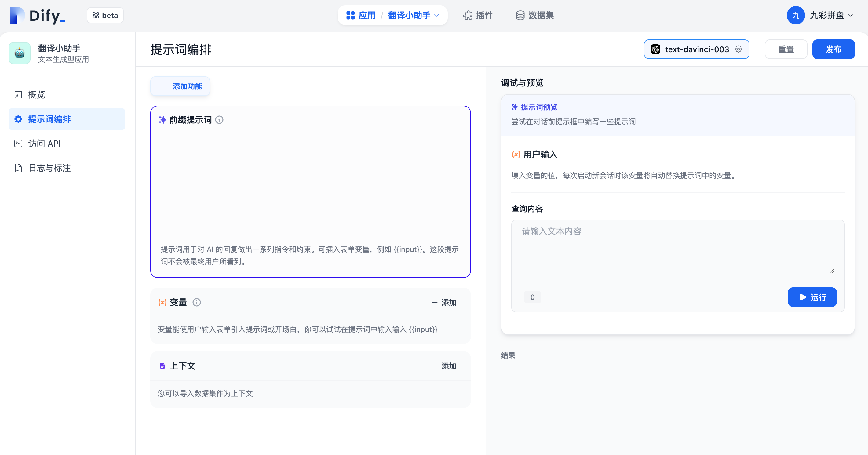Open 数据集 datasets tab
This screenshot has height=455, width=868.
pos(535,16)
